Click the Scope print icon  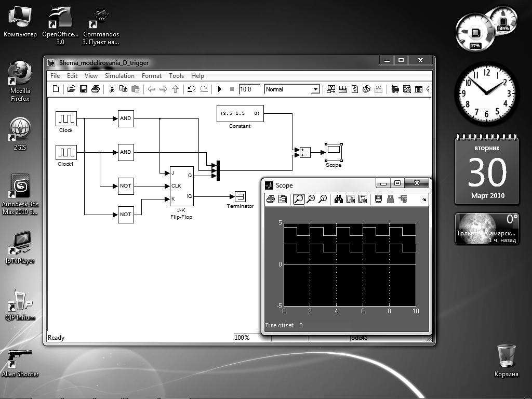[270, 199]
